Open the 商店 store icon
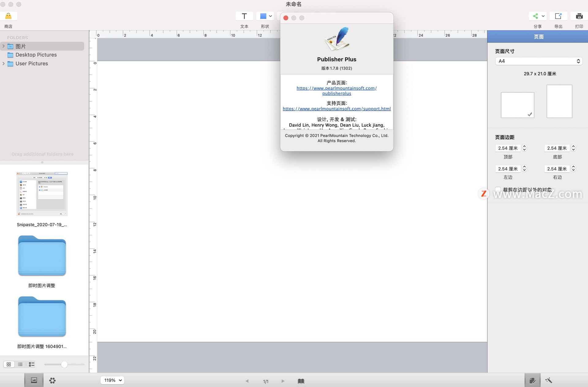 coord(9,16)
